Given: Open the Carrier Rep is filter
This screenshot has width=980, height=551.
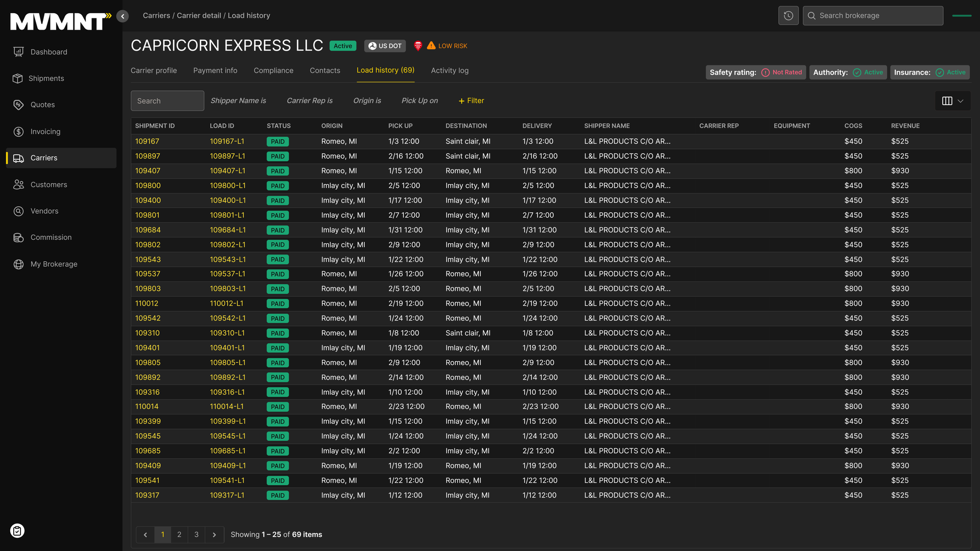Looking at the screenshot, I should tap(310, 101).
